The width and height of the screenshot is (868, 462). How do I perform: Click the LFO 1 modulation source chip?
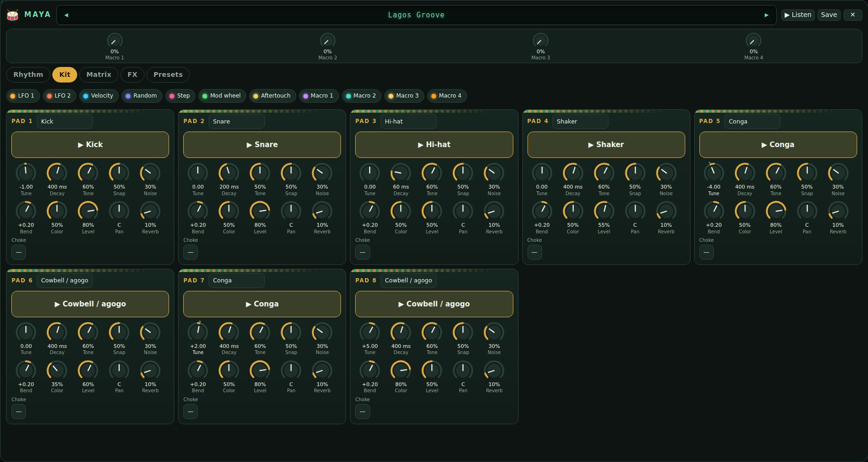[23, 96]
